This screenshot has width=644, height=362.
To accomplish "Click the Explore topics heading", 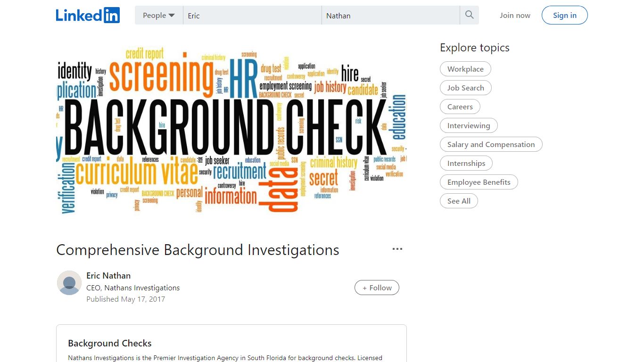I will coord(475,48).
